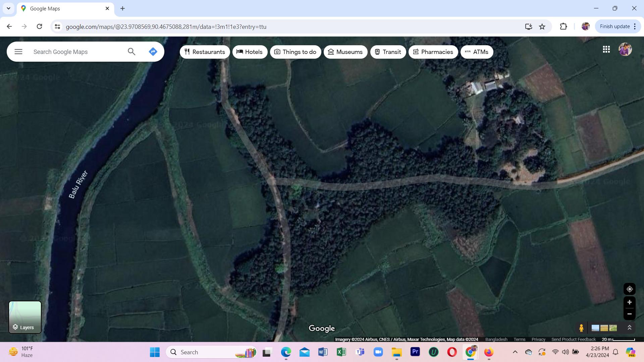
Task: Filter map by Hotels
Action: point(250,52)
